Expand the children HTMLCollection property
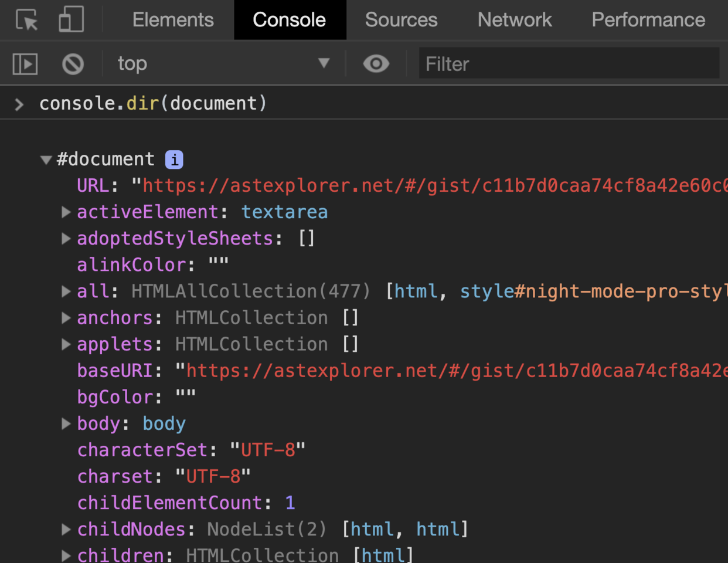 [66, 555]
